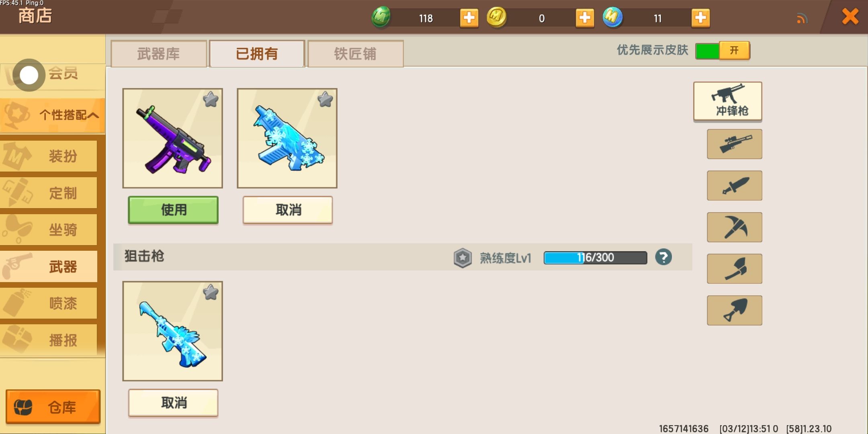Open the proficiency help question mark

pyautogui.click(x=663, y=257)
